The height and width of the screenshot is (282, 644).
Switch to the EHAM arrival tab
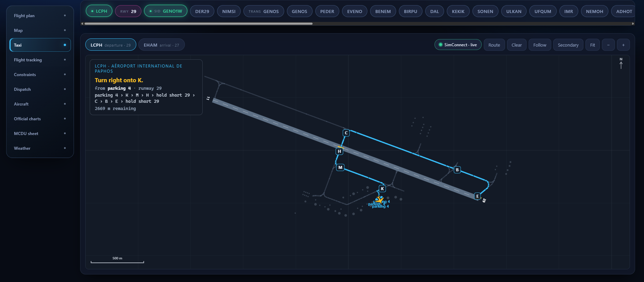pos(162,45)
